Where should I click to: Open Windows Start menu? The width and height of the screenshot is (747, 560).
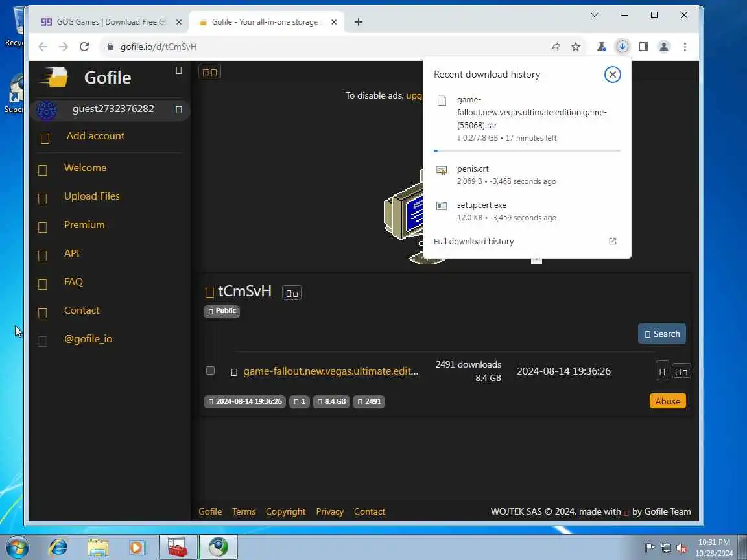pyautogui.click(x=17, y=547)
